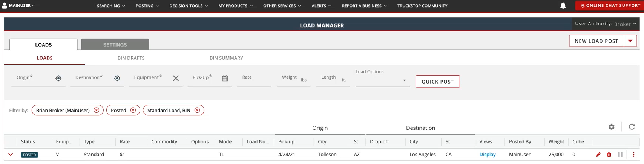Delete the Tolleson load with trash icon
The height and width of the screenshot is (164, 644).
point(609,155)
